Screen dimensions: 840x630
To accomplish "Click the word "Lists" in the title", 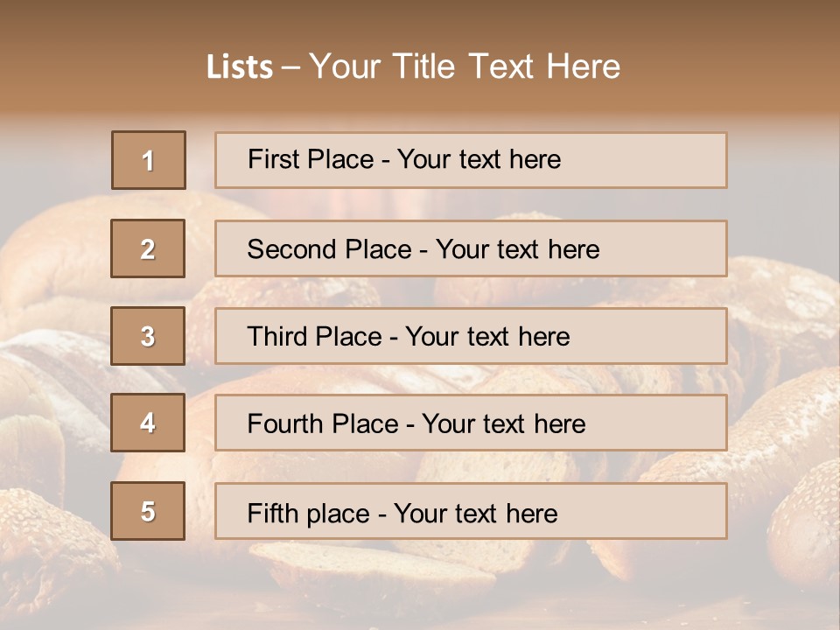I will point(239,67).
